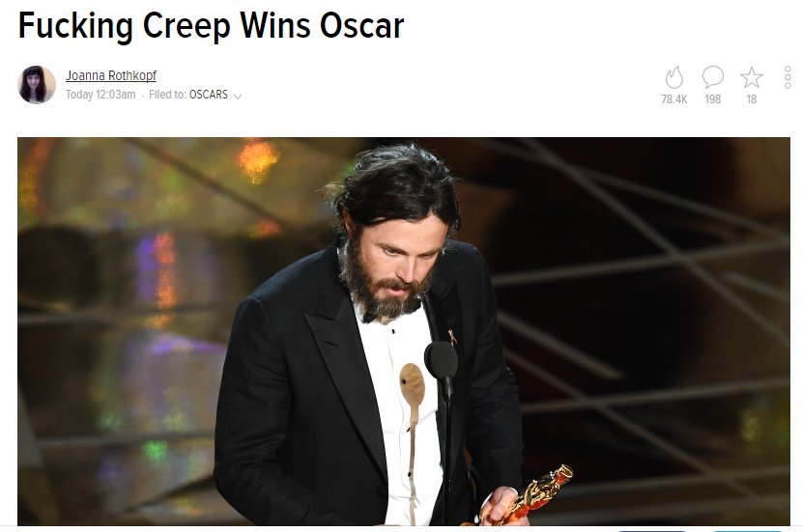Click the 198 comments count
The height and width of the screenshot is (532, 802).
712,99
